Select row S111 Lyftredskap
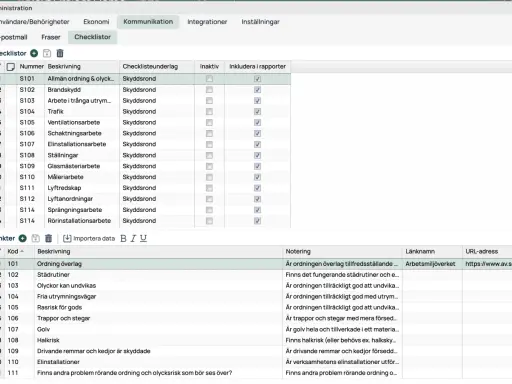 [x=145, y=188]
